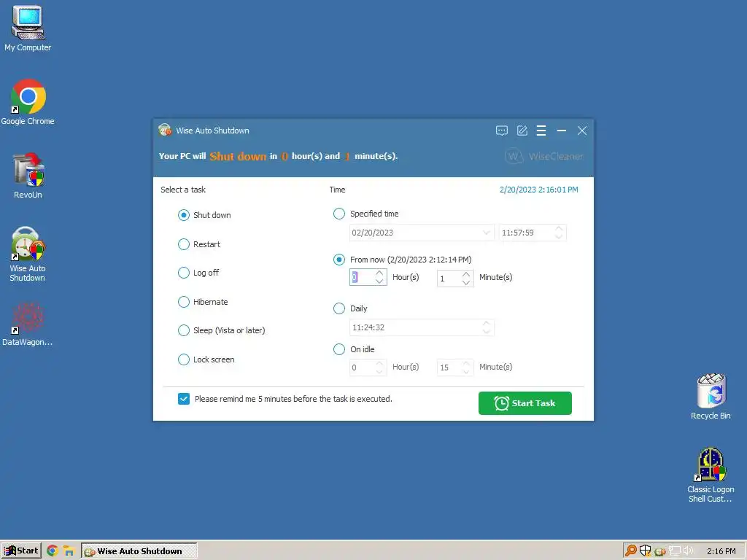Increase the On idle hours value
The height and width of the screenshot is (560, 747).
click(x=379, y=364)
